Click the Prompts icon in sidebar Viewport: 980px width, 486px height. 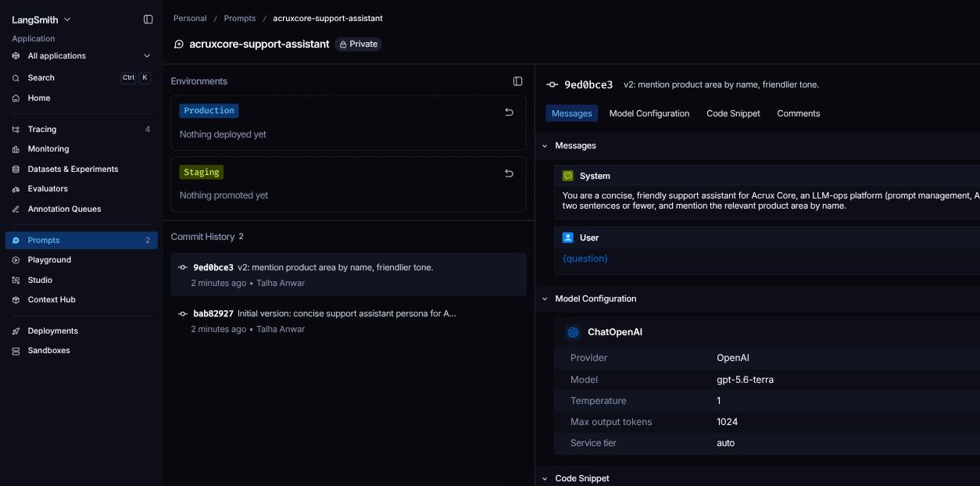(x=16, y=241)
